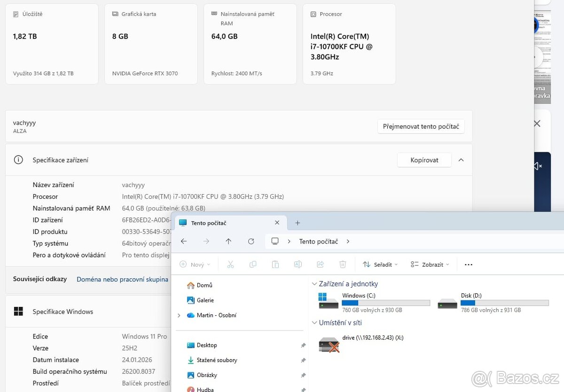Image resolution: width=564 pixels, height=392 pixels.
Task: Select Desktop in quick access
Action: (x=202, y=345)
